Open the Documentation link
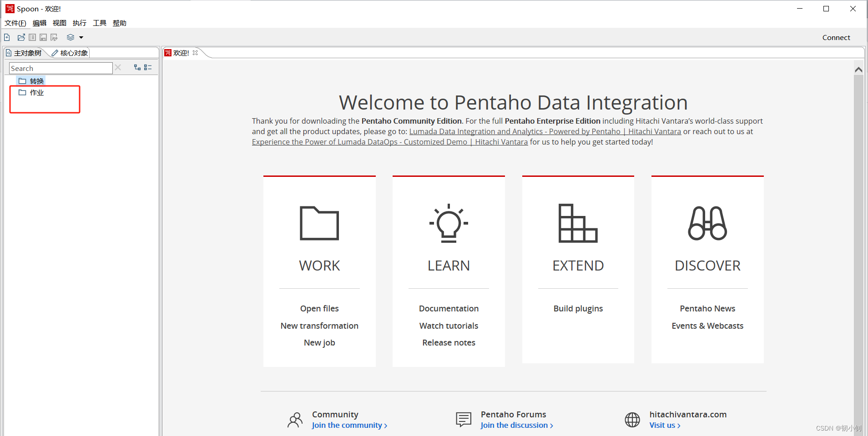The width and height of the screenshot is (868, 436). (x=449, y=309)
